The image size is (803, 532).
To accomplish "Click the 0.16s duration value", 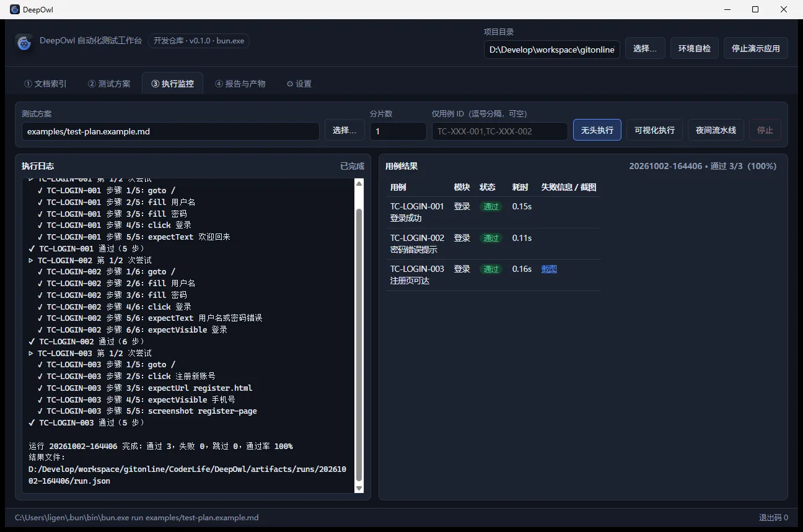I will click(522, 269).
